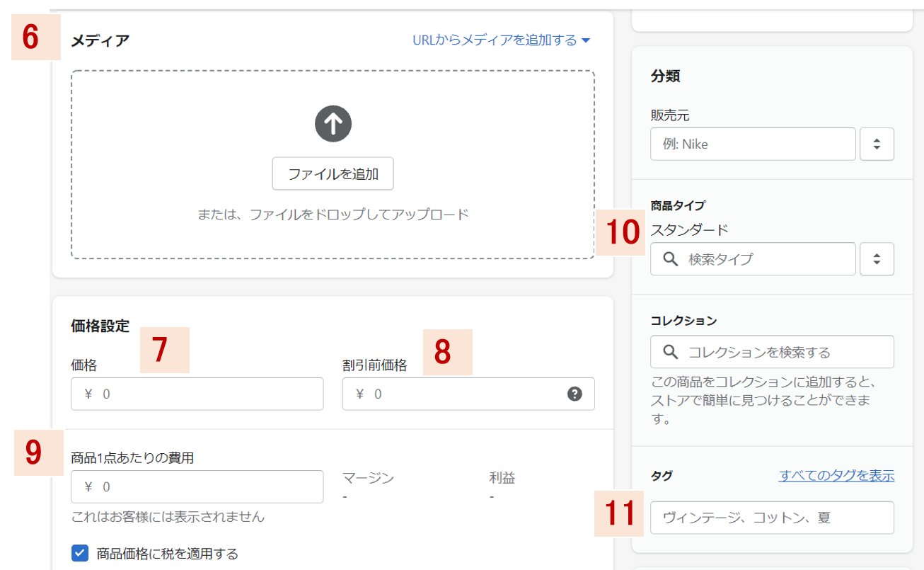Toggle 商品価格に税を適用する checkbox
Viewport: 924px width, 570px height.
click(80, 553)
